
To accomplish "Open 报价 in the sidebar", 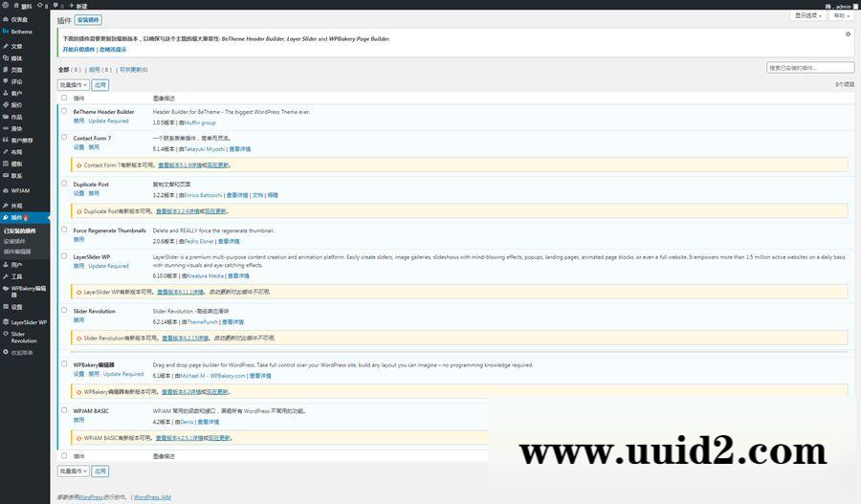I will (16, 105).
